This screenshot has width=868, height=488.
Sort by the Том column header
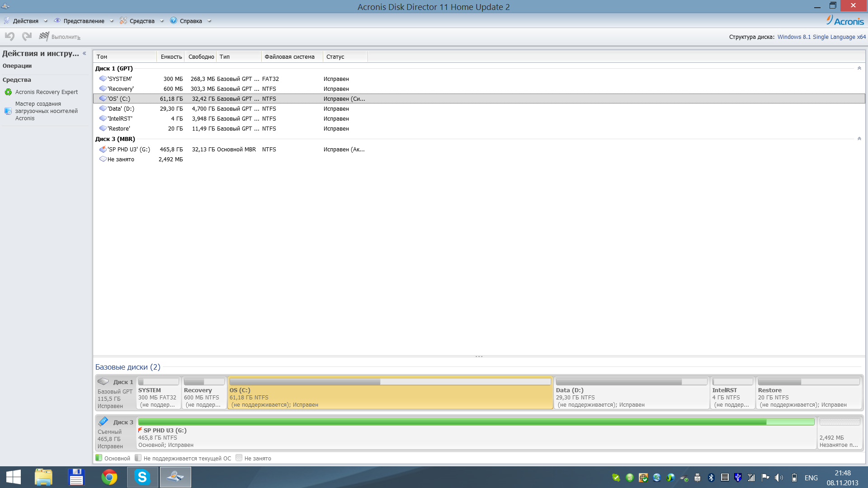pos(125,56)
